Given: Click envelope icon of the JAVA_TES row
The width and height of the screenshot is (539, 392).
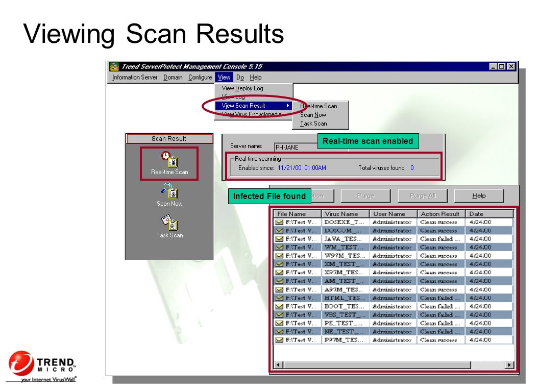Looking at the screenshot, I should 280,239.
